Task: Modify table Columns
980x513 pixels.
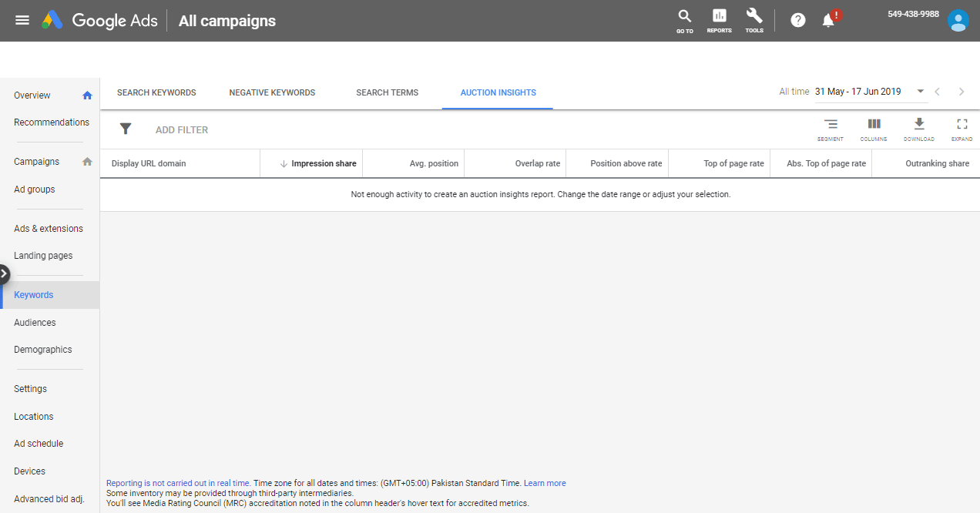Action: (x=874, y=125)
